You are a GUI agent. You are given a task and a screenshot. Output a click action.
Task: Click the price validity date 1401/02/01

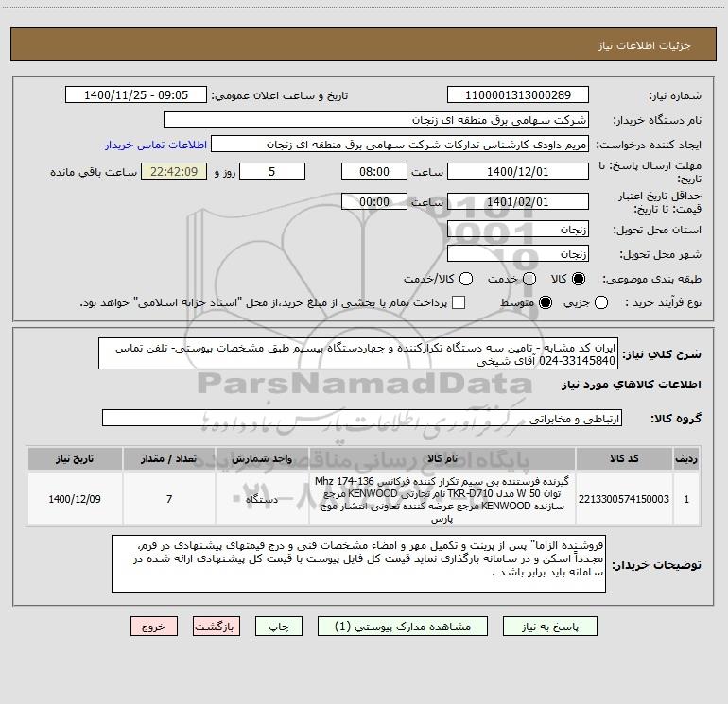pyautogui.click(x=518, y=201)
